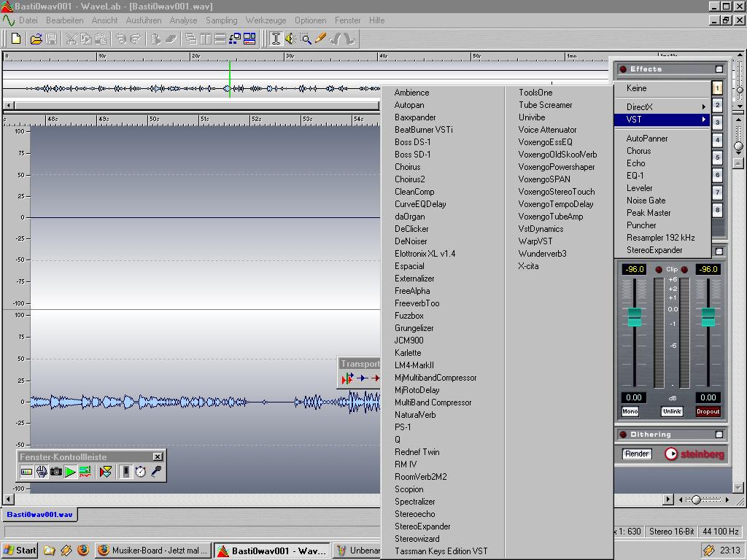
Task: Toggle the Dithering section power LED
Action: (x=623, y=435)
